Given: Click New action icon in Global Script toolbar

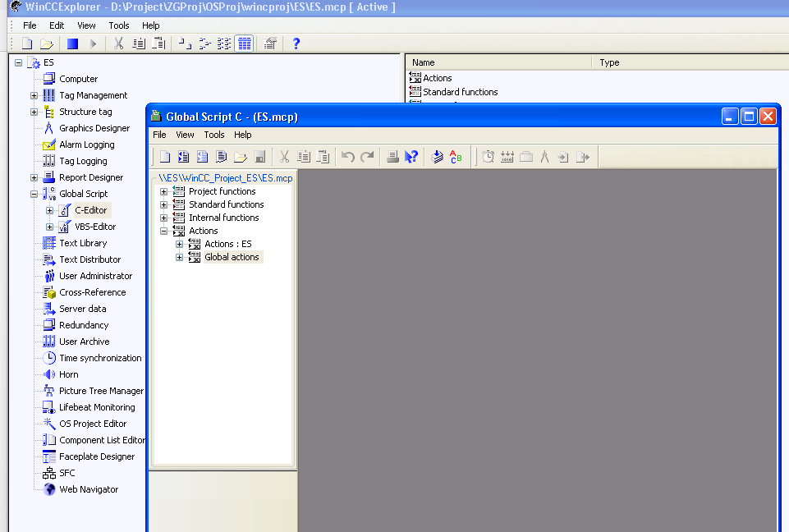Looking at the screenshot, I should pyautogui.click(x=164, y=157).
